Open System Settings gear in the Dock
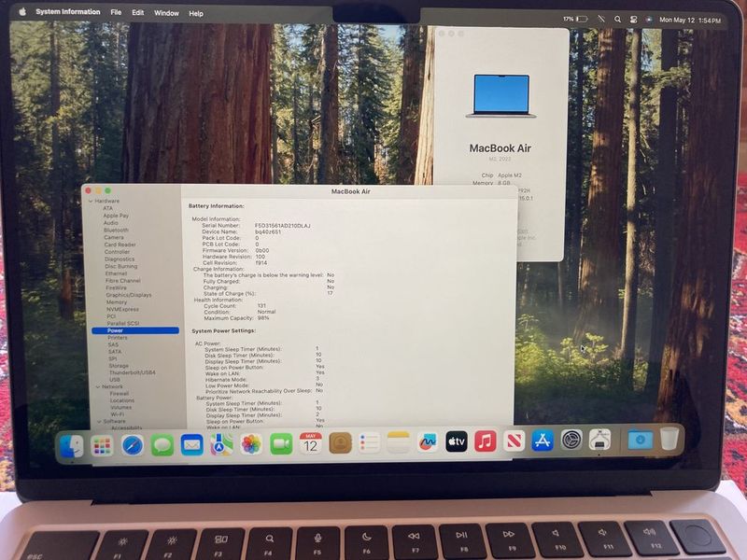The image size is (747, 560). (571, 440)
